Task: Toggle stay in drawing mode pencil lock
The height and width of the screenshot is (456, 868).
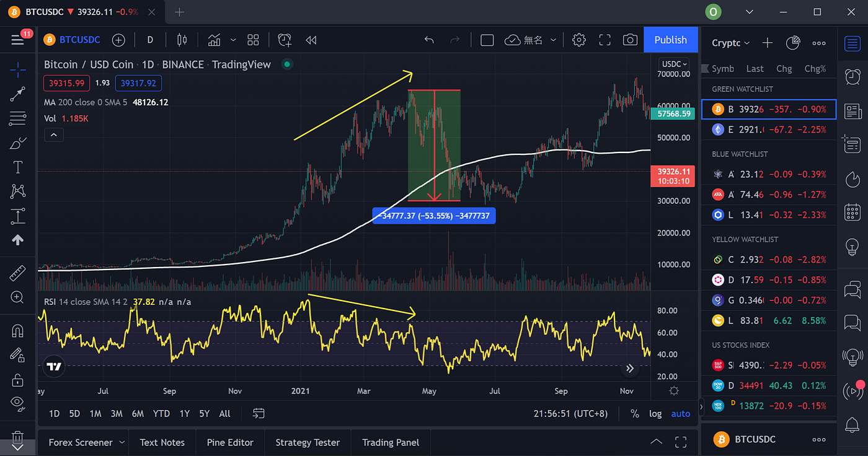Action: tap(18, 355)
